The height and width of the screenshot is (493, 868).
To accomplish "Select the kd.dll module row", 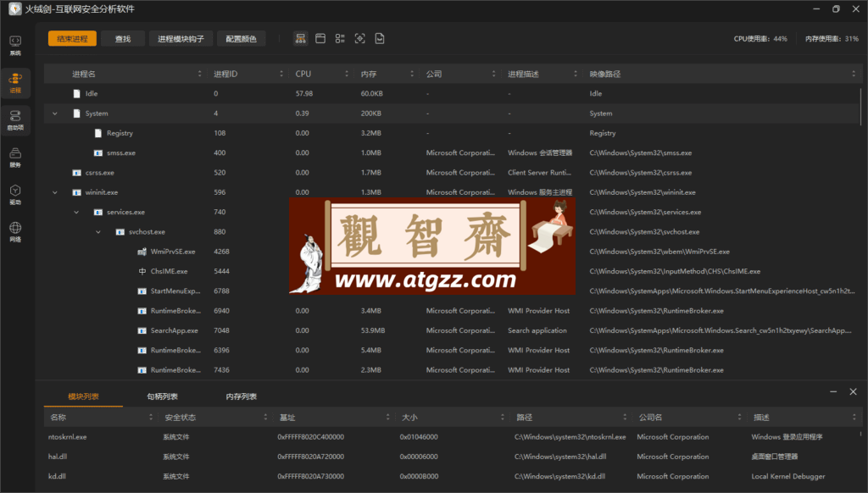I will [x=453, y=476].
